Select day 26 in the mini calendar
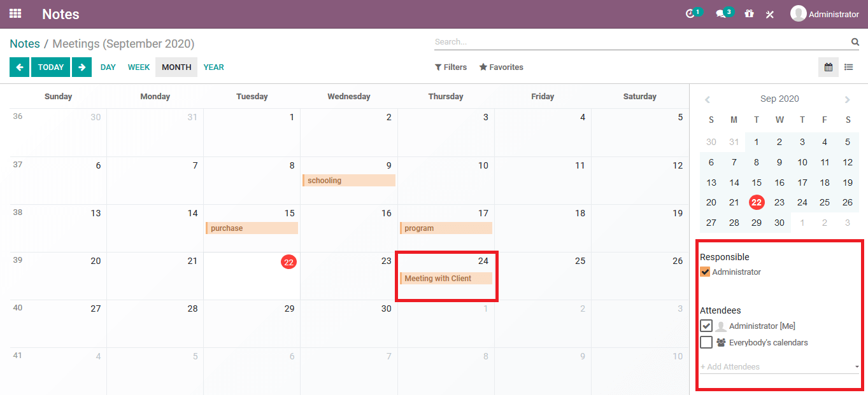 [848, 202]
